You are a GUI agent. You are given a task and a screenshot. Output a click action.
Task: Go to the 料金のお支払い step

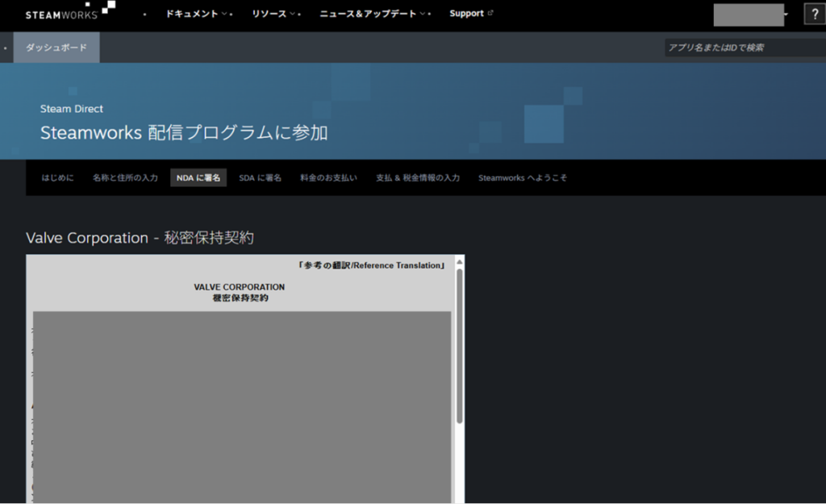tap(328, 177)
